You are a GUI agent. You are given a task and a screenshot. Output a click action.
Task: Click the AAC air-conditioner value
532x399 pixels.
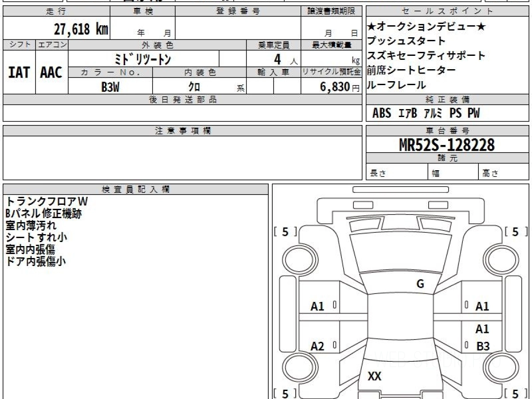coord(51,72)
